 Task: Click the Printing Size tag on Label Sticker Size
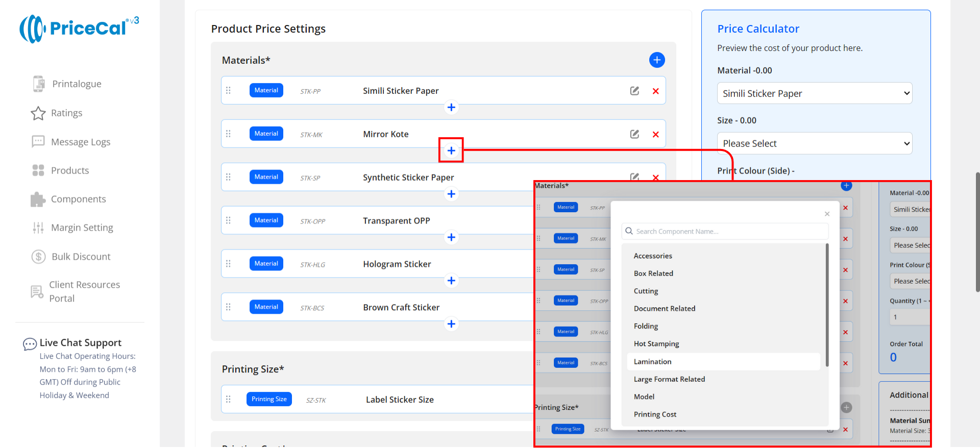click(269, 399)
